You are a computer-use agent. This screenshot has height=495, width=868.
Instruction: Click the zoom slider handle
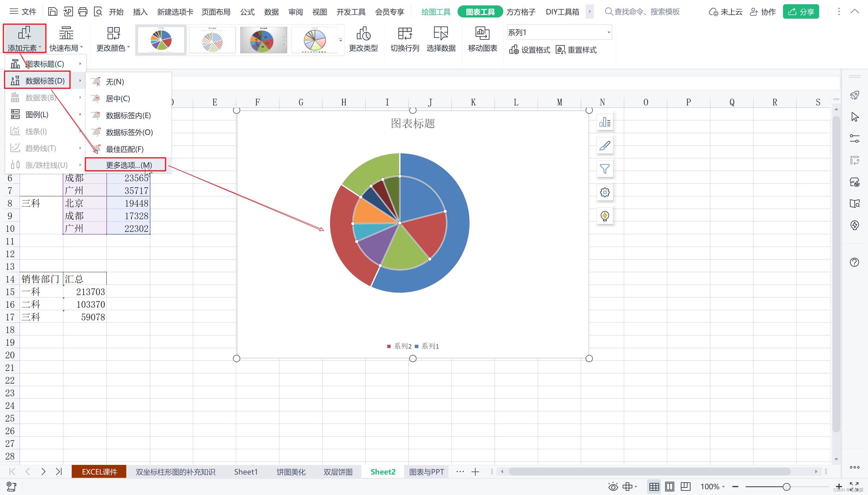[x=786, y=487]
